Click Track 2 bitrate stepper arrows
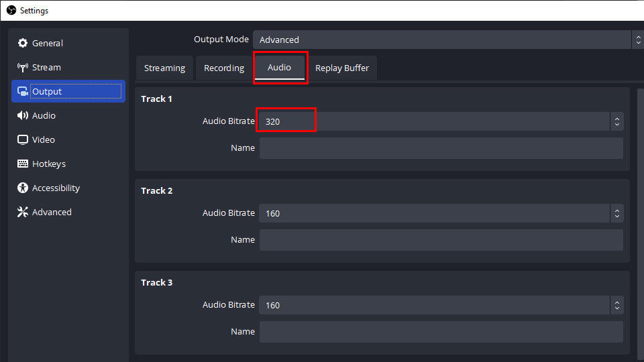Screen dimensions: 644x362 (x=617, y=213)
